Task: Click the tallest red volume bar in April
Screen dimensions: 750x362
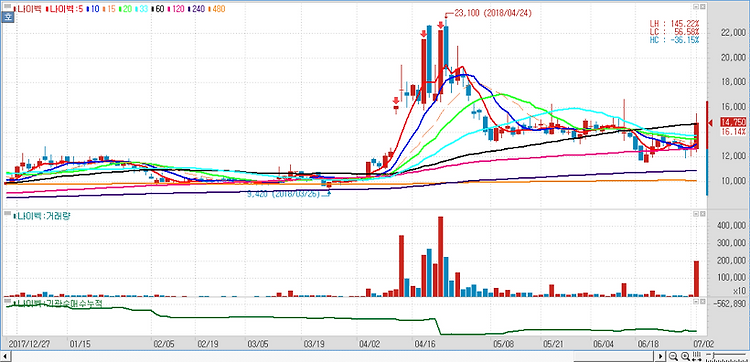Action: click(x=441, y=257)
